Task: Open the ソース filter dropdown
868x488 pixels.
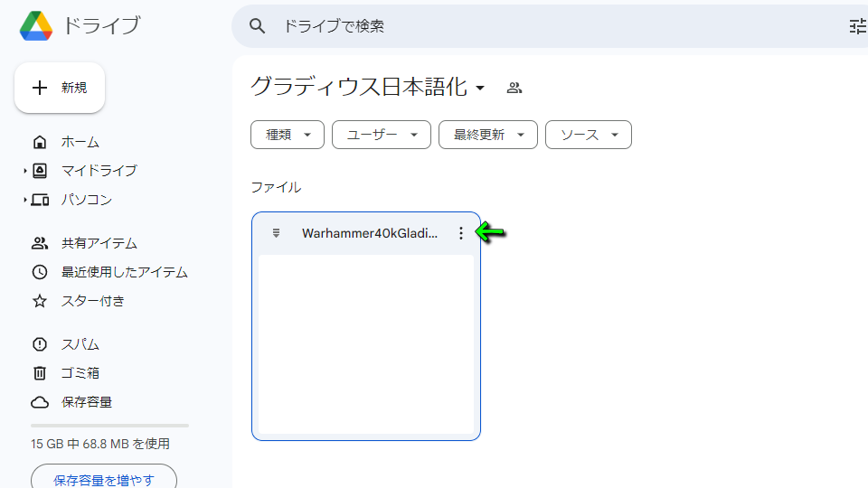Action: (589, 135)
